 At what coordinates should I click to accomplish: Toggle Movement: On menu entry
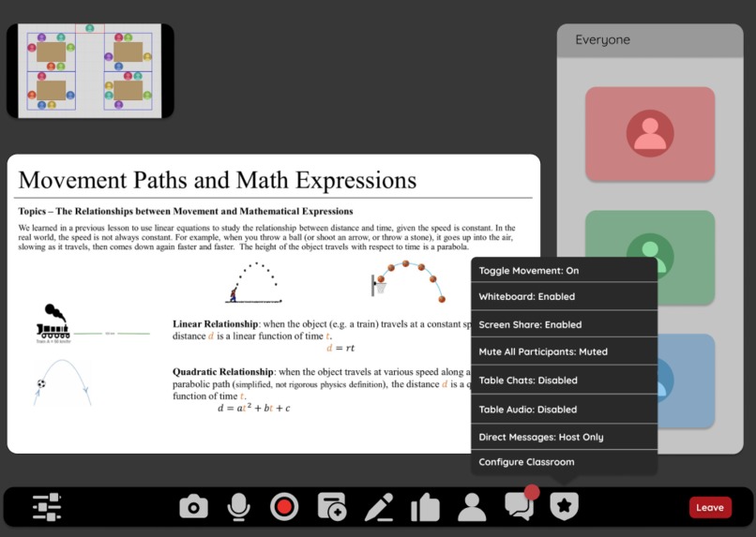tap(564, 270)
